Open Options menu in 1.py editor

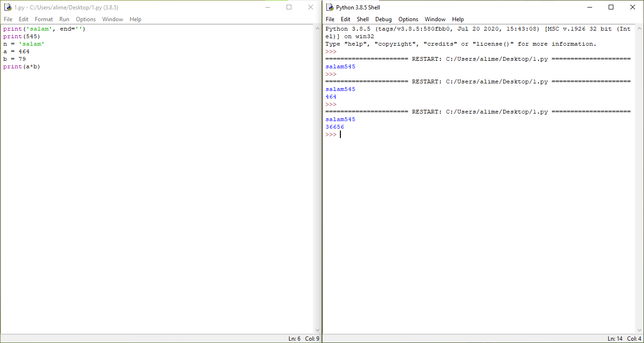[86, 19]
